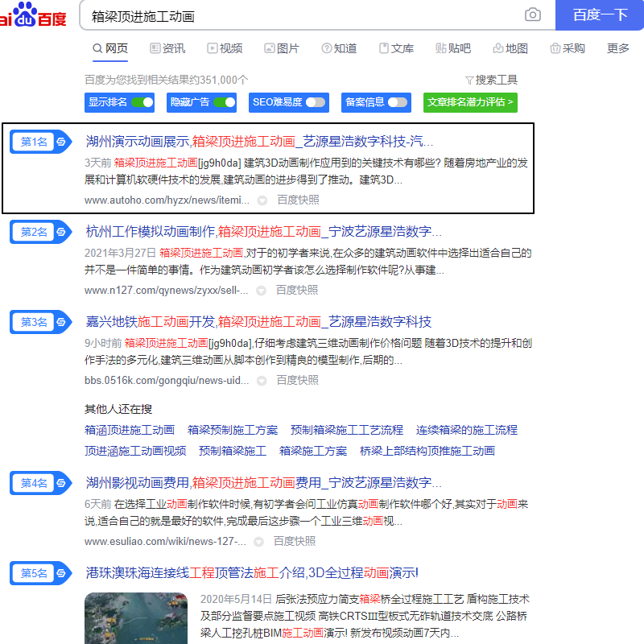Click the www.esuliao.com result URL
644x644 pixels.
(165, 541)
